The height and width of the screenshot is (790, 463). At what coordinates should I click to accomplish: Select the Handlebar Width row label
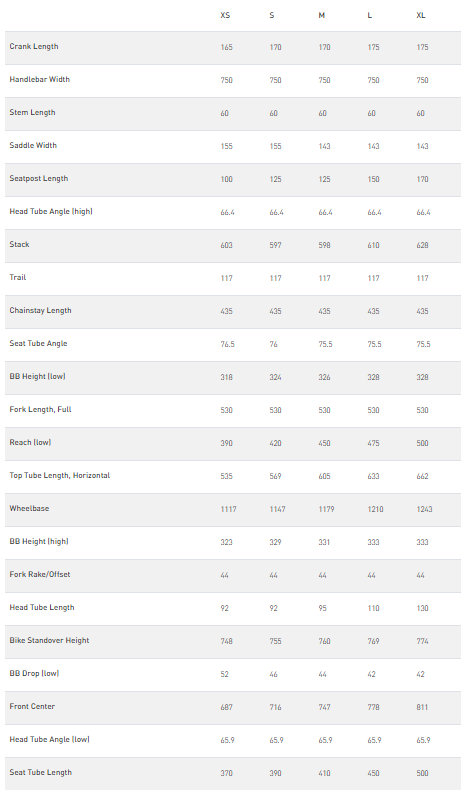coord(39,79)
